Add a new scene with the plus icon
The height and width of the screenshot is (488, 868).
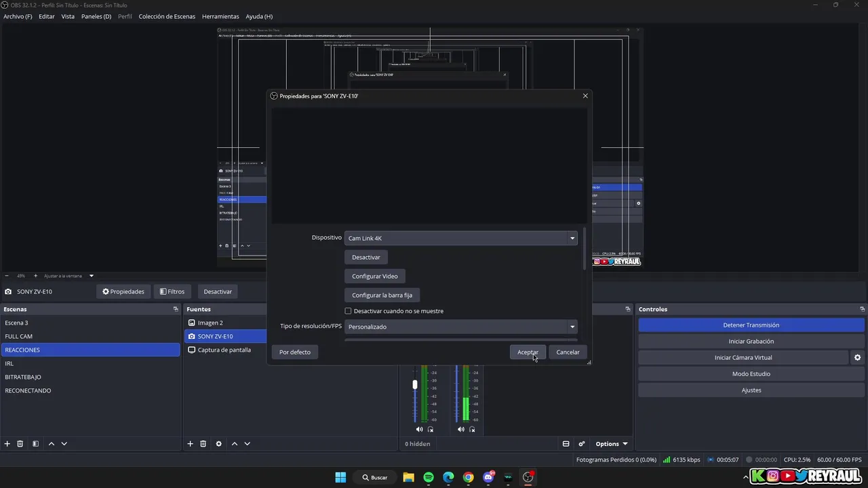(7, 444)
